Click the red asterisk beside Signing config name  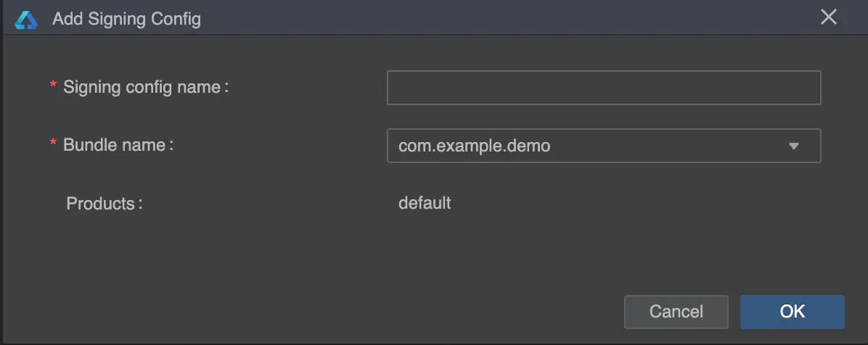click(x=53, y=85)
